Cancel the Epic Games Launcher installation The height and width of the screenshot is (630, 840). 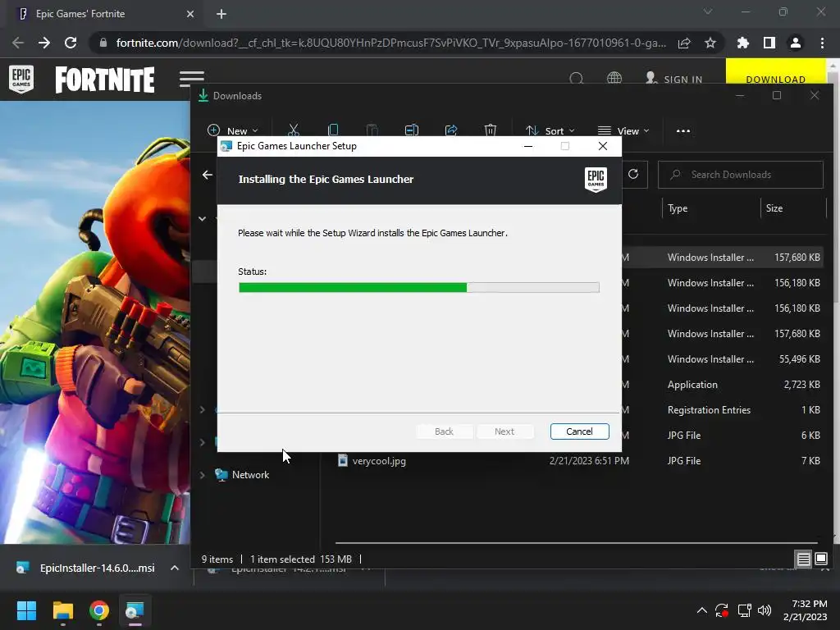pyautogui.click(x=579, y=431)
